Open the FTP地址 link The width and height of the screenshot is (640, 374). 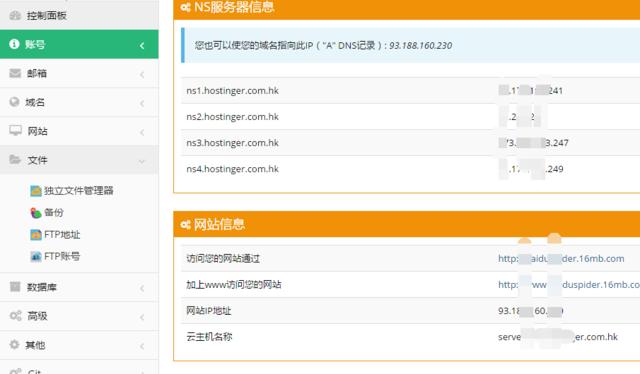(62, 235)
